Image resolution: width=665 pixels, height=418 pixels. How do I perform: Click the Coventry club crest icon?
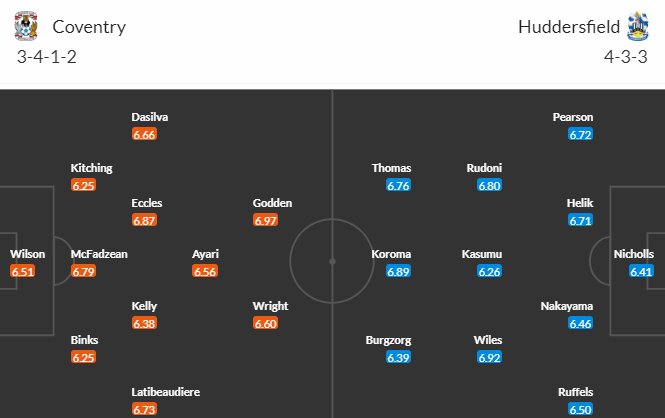[x=25, y=26]
